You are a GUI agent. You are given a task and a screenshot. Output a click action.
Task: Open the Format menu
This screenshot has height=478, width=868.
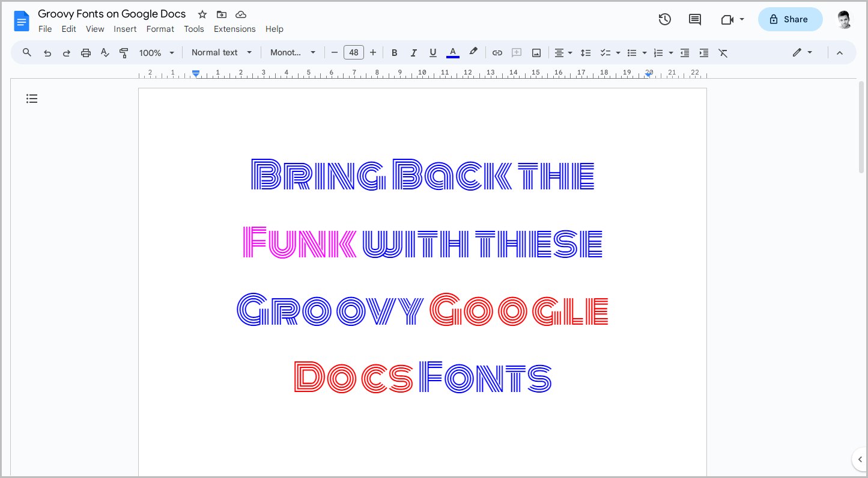[x=160, y=28]
